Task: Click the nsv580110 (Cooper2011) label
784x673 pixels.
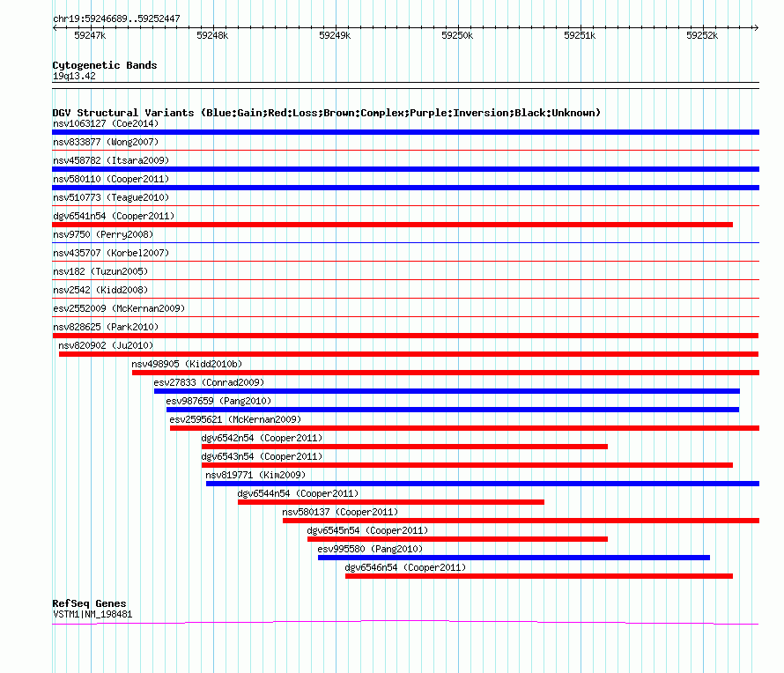Action: click(111, 179)
